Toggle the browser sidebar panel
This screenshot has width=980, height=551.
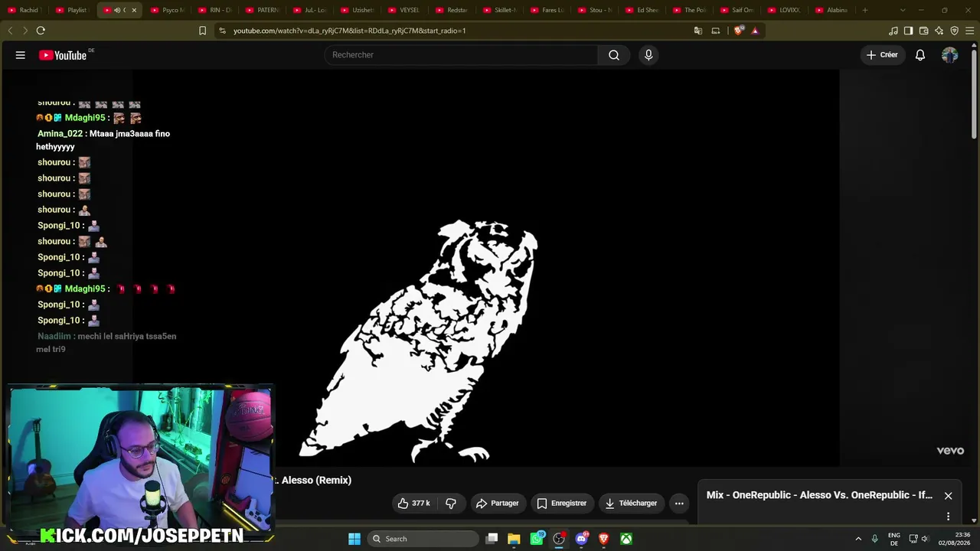[908, 31]
